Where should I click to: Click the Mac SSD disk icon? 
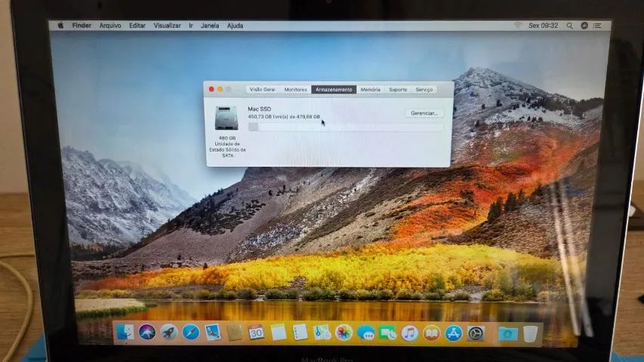click(226, 118)
